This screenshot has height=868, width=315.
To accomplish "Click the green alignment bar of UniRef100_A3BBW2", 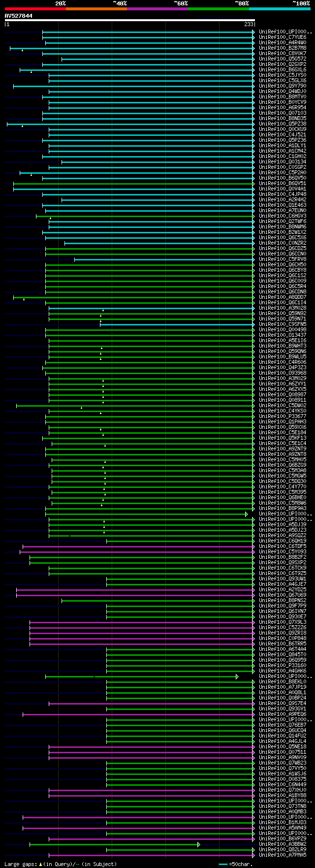I will point(115,844).
